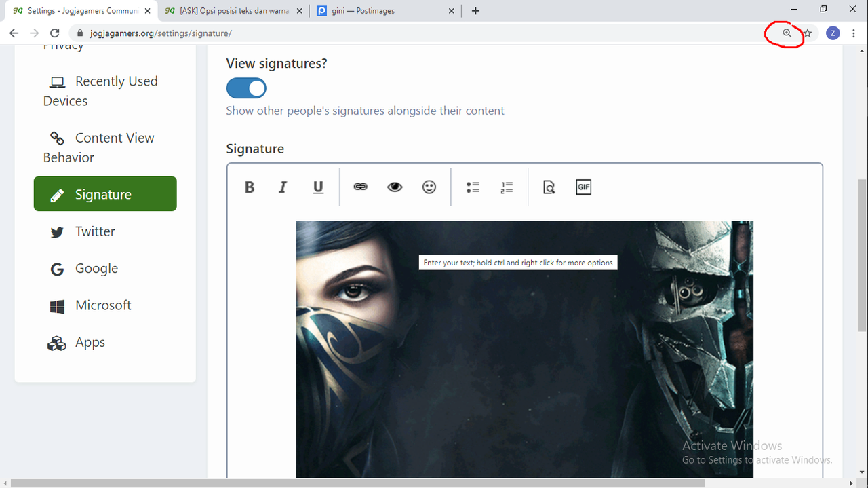This screenshot has width=868, height=488.
Task: Click the browser zoom magnifier icon
Action: pyautogui.click(x=787, y=33)
